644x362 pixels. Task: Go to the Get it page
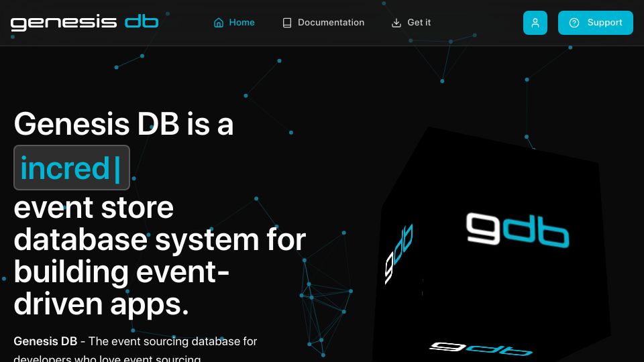(x=411, y=23)
